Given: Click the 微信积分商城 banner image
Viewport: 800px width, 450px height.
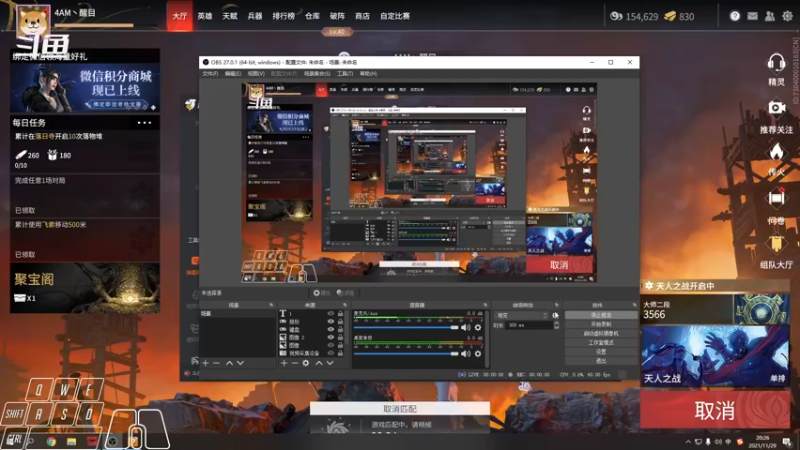Looking at the screenshot, I should [x=85, y=88].
